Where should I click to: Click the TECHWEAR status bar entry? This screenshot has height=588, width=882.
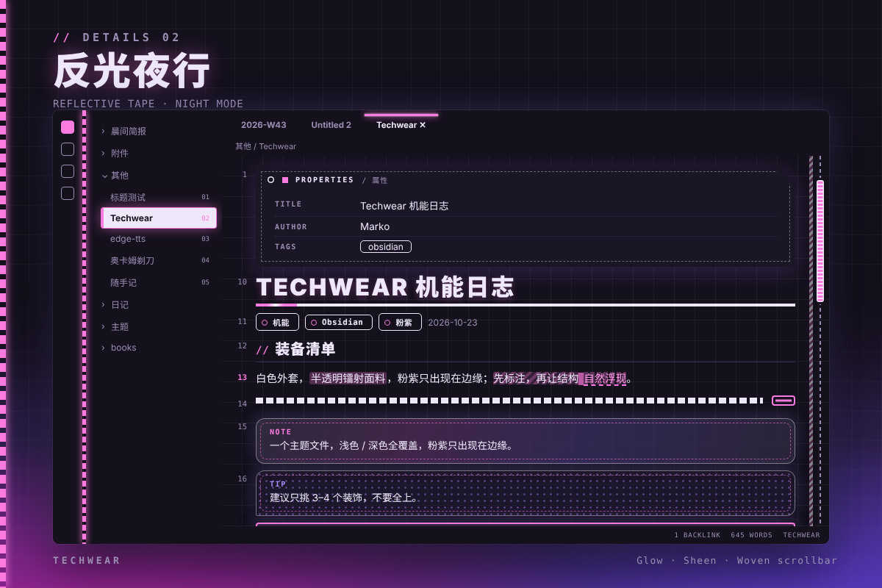tap(801, 535)
